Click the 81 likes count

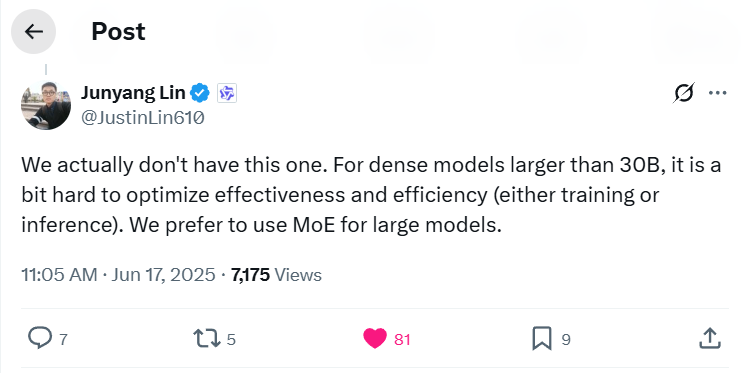(402, 339)
